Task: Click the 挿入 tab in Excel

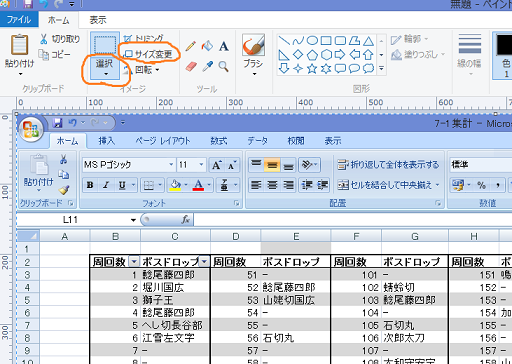Action: tap(106, 141)
